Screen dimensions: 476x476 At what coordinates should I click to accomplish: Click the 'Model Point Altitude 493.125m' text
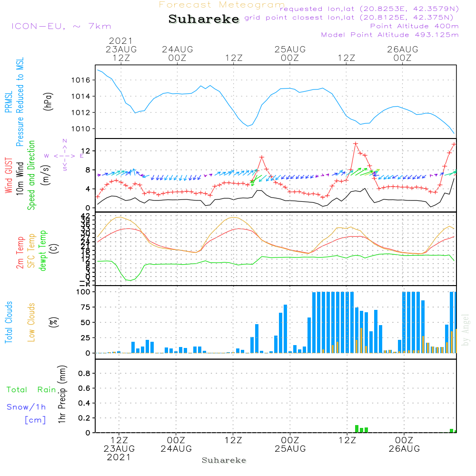pyautogui.click(x=390, y=35)
